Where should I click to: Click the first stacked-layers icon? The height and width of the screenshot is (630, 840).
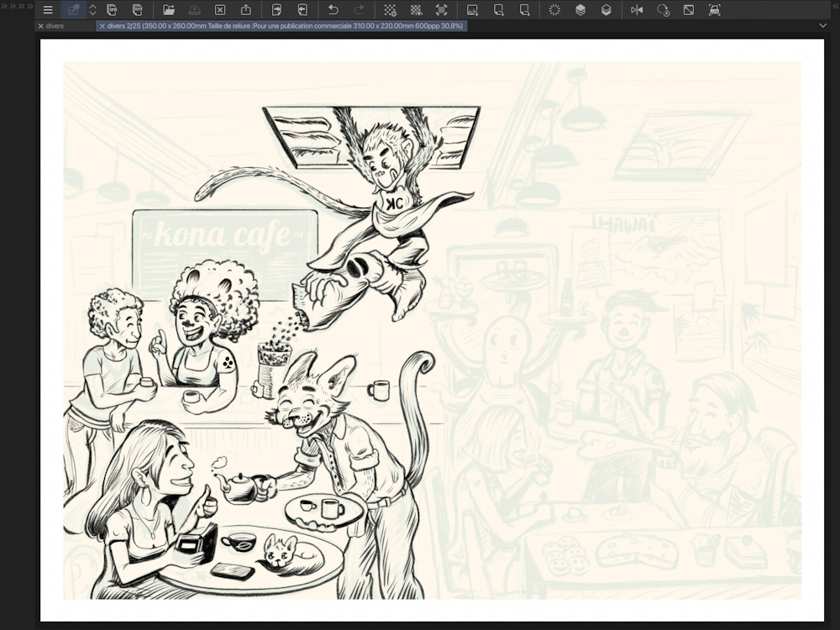[x=580, y=10]
